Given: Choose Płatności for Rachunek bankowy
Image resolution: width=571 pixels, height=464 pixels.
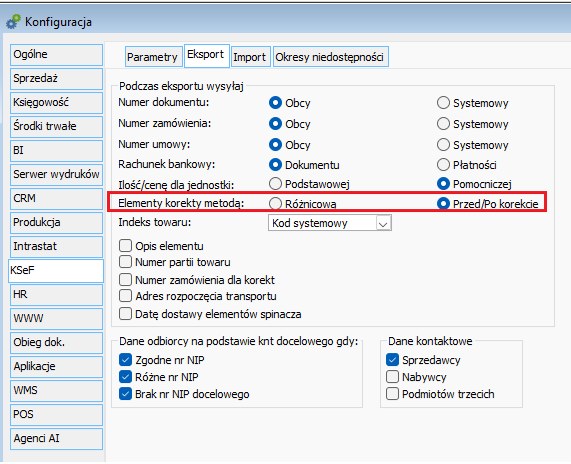Looking at the screenshot, I should (x=443, y=165).
